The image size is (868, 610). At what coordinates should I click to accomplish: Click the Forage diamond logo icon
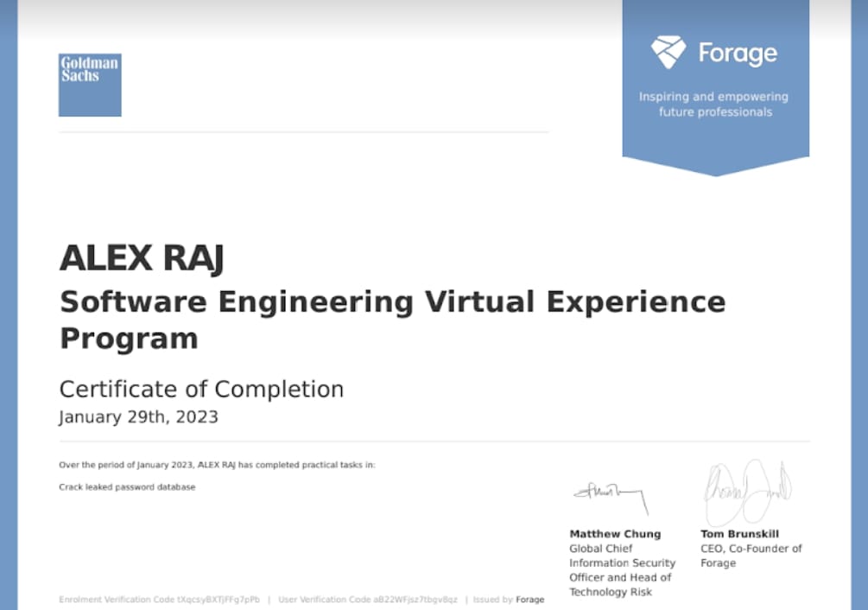(x=668, y=52)
